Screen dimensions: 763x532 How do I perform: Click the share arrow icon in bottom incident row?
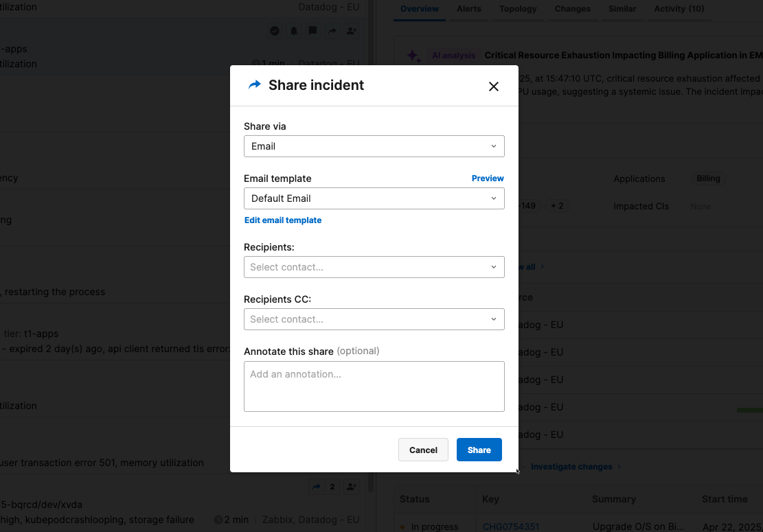(317, 487)
